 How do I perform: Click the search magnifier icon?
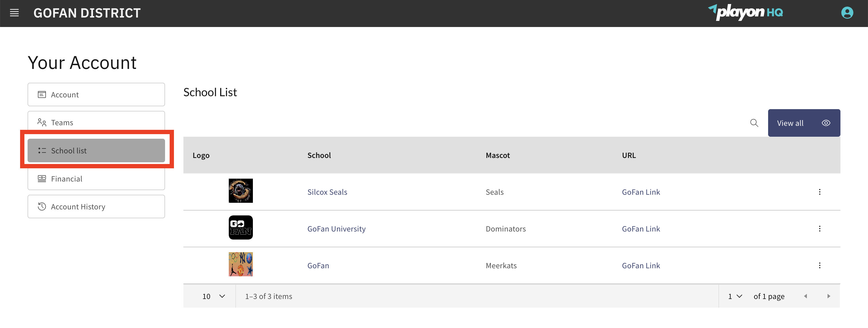point(754,123)
